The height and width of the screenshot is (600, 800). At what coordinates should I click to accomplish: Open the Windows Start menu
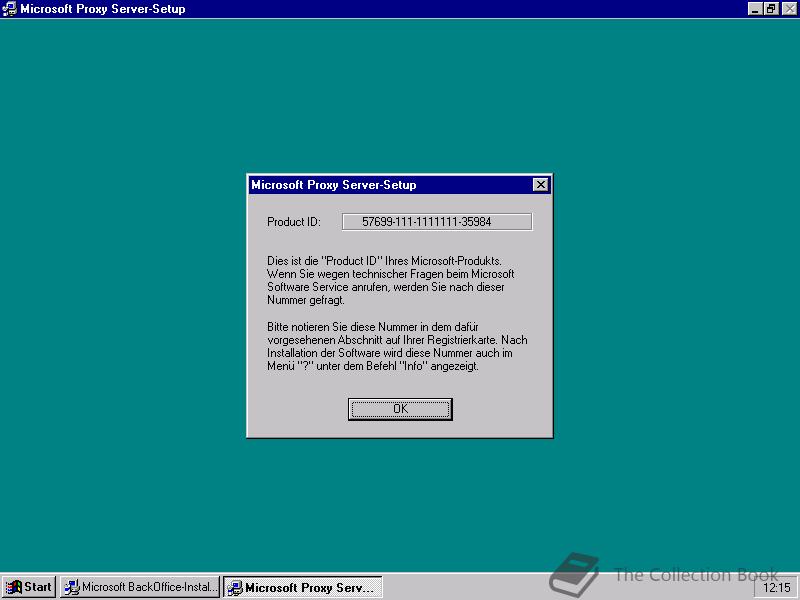click(29, 587)
